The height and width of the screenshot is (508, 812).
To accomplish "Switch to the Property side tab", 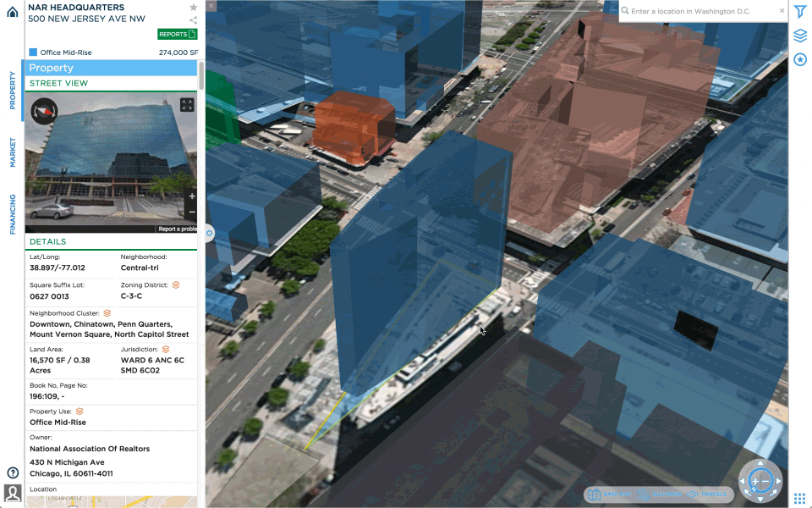I will (x=13, y=91).
